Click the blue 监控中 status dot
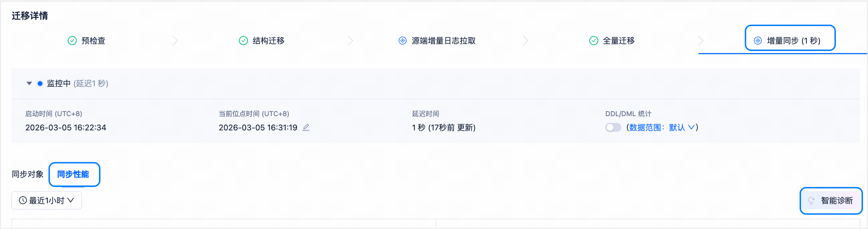Viewport: 868px width, 229px height. click(x=40, y=84)
